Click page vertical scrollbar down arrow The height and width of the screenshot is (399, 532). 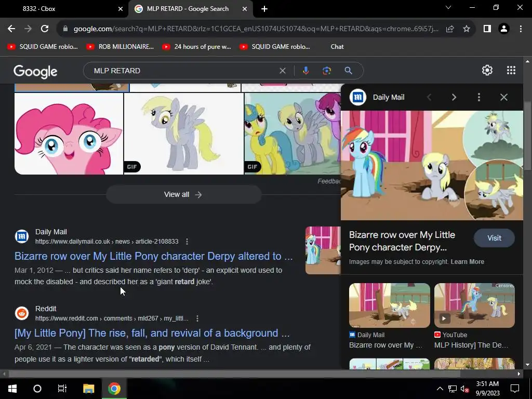pyautogui.click(x=527, y=365)
